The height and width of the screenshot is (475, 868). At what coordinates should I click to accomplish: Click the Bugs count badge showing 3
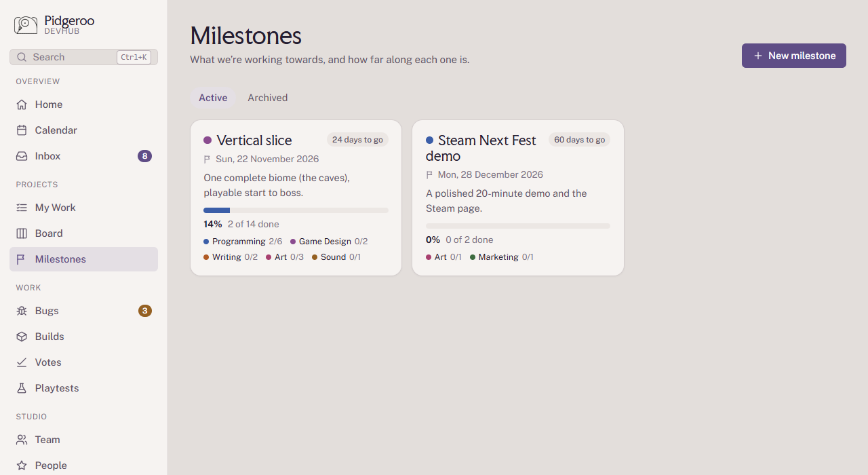click(144, 311)
